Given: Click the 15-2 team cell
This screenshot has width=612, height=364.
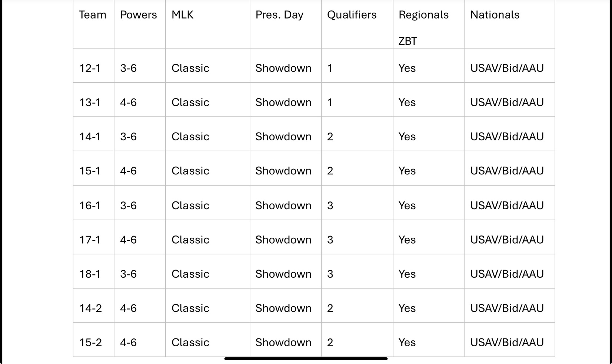Looking at the screenshot, I should tap(94, 340).
